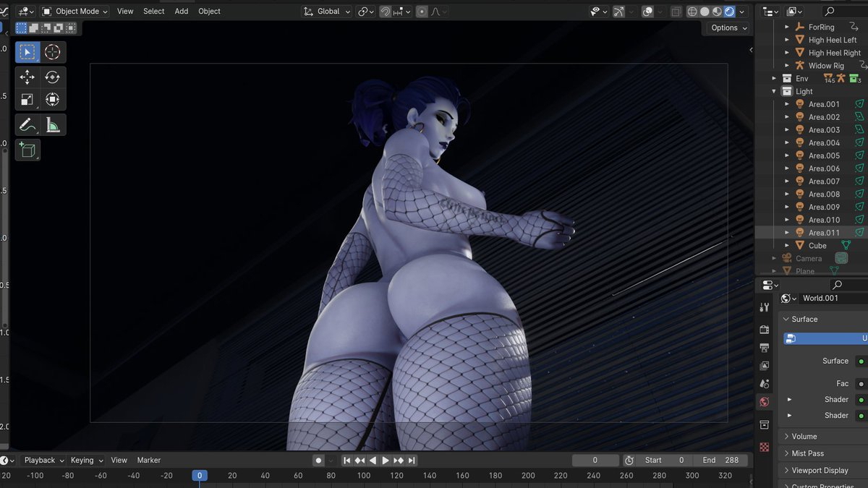Viewport: 868px width, 488px height.
Task: Toggle viewport gizmos display
Action: (619, 12)
